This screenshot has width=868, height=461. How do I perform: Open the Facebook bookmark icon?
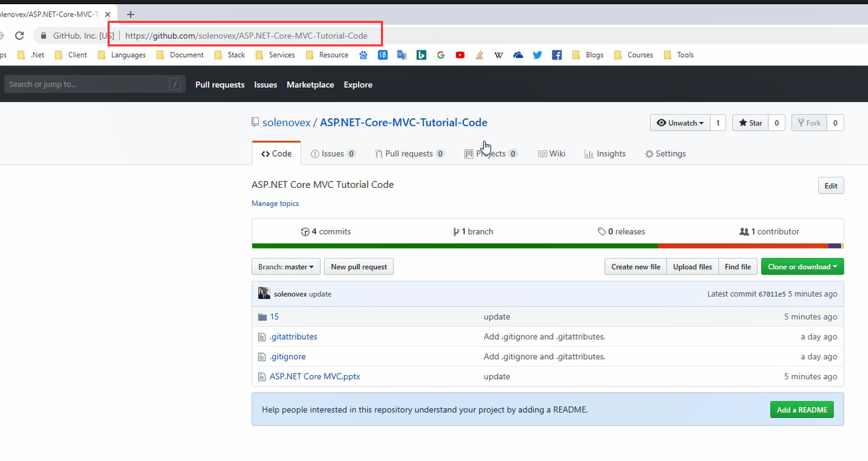(557, 55)
